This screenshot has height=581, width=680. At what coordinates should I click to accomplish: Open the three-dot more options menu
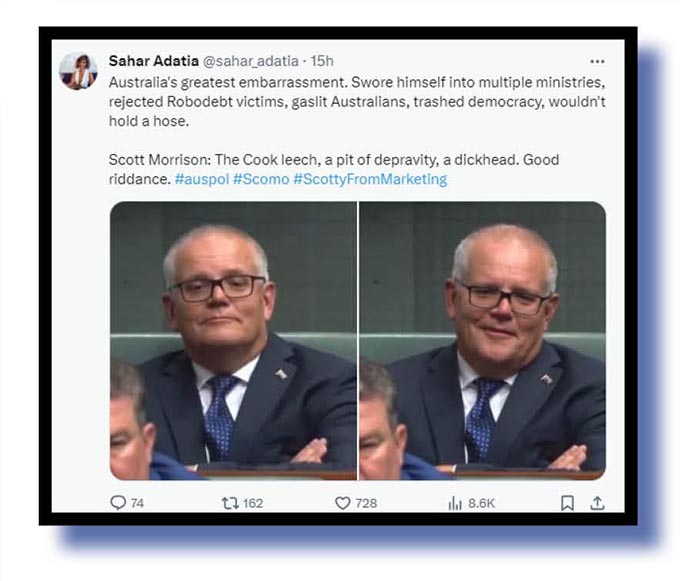coord(597,61)
